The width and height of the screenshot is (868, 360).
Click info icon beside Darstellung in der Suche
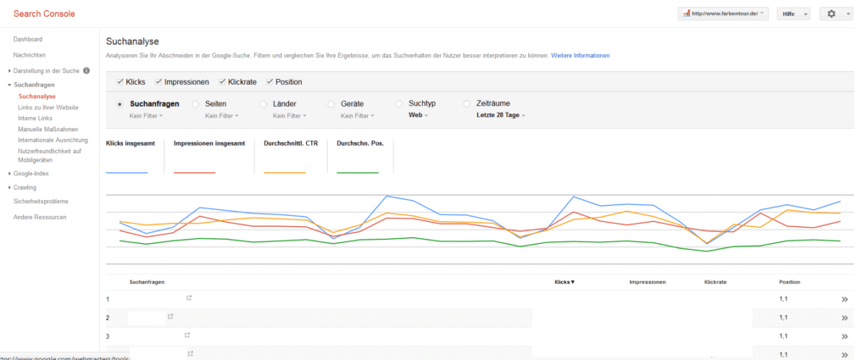pos(86,70)
